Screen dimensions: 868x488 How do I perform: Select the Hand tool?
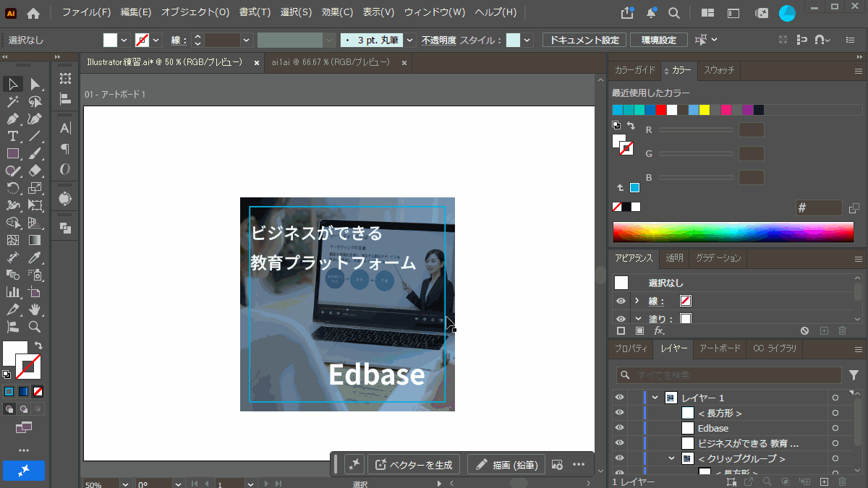[x=35, y=309]
